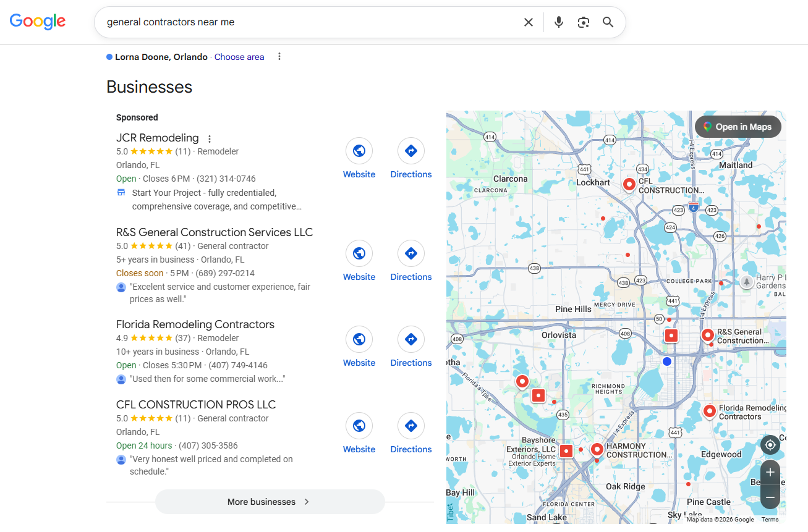Open the three-dot menu next to JCR Remodeling
Image resolution: width=808 pixels, height=532 pixels.
pyautogui.click(x=210, y=139)
